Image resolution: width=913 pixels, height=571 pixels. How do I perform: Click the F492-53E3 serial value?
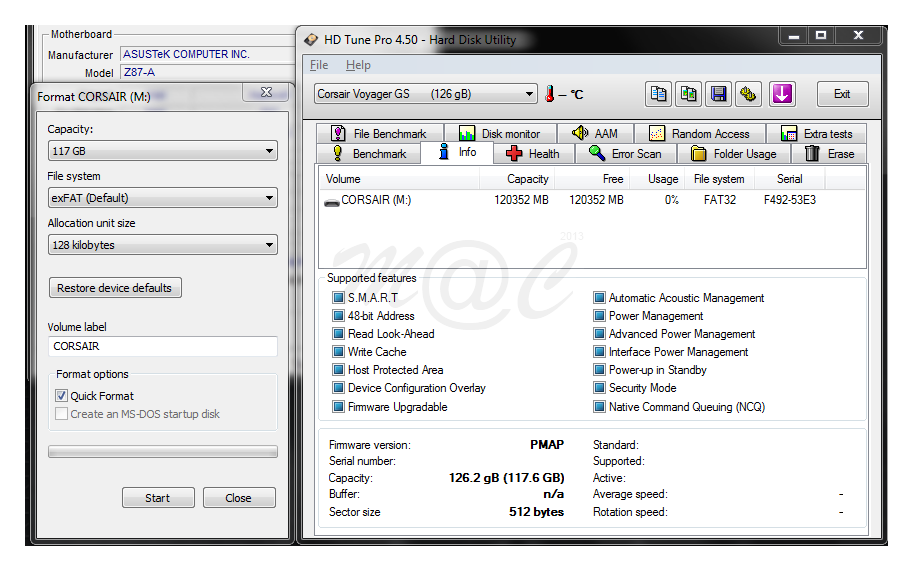pos(790,200)
